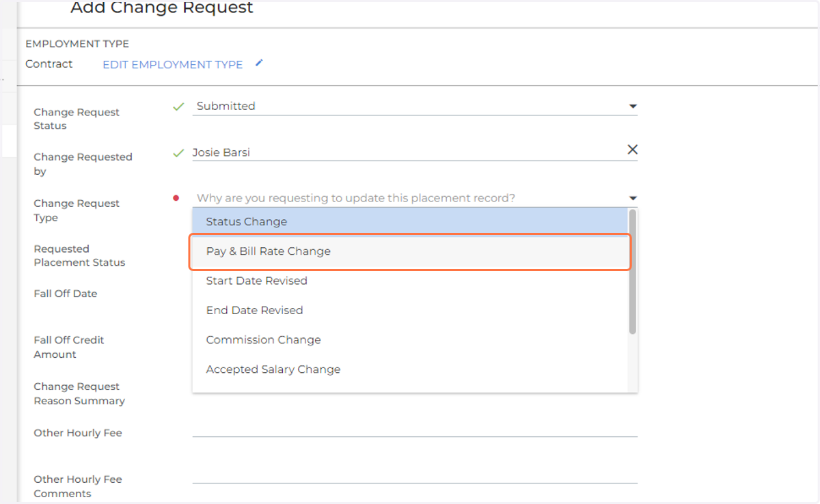Viewport: 820px width, 504px height.
Task: Collapse the Change Request Type dropdown arrow
Action: 633,199
